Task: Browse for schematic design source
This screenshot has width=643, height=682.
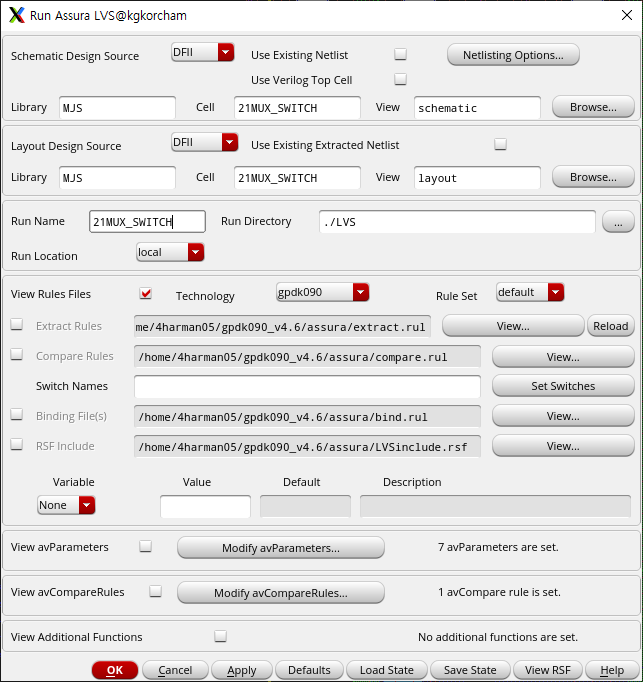Action: coord(593,107)
